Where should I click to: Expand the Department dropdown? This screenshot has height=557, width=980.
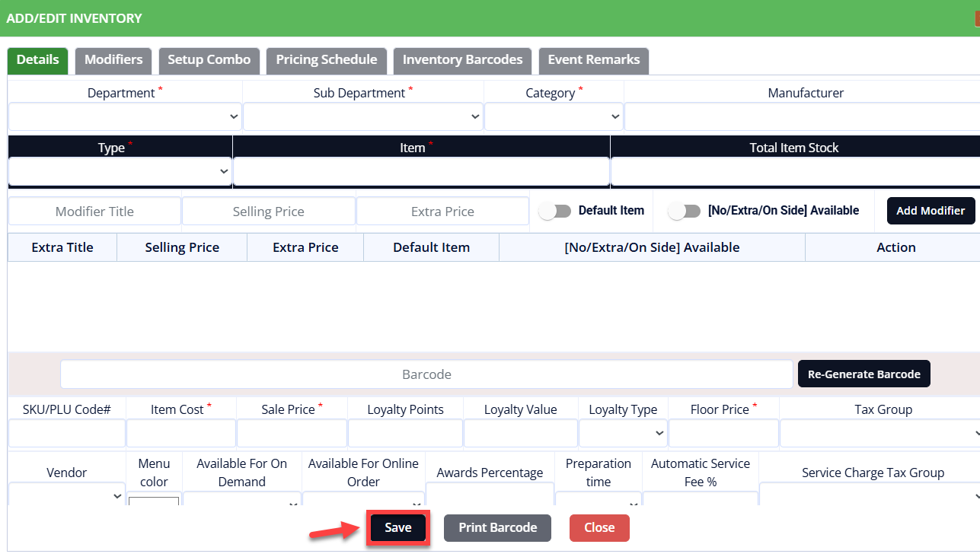(x=125, y=117)
